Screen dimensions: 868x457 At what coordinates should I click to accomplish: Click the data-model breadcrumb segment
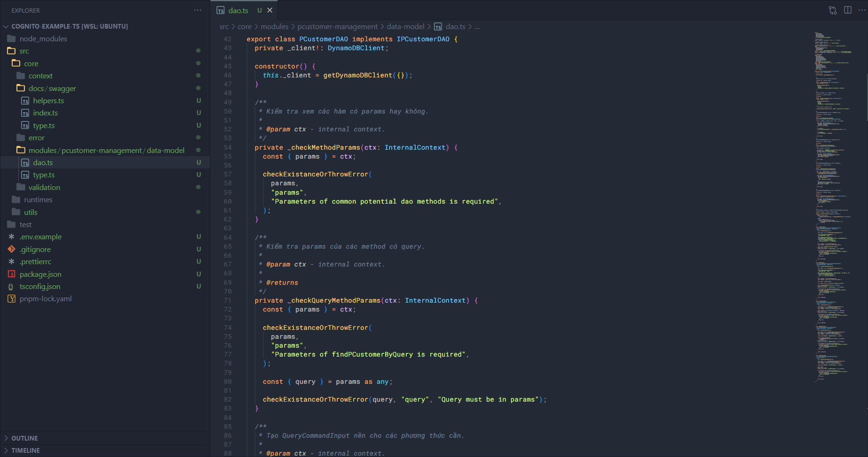(x=405, y=27)
